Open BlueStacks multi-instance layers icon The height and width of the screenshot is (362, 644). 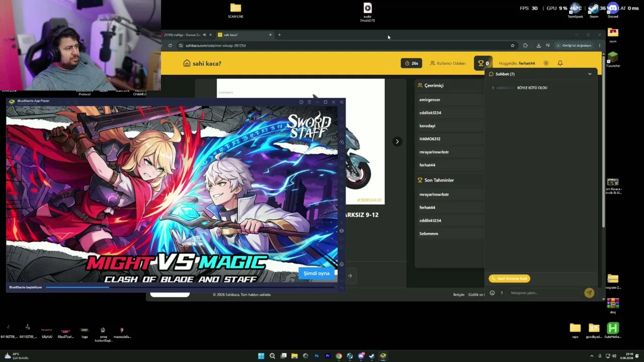click(341, 231)
